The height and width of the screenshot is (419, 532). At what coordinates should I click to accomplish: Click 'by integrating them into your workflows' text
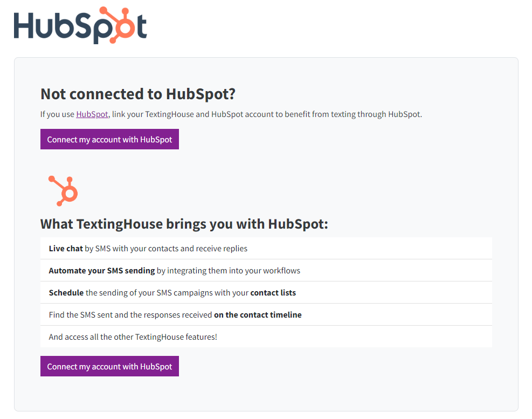click(229, 271)
